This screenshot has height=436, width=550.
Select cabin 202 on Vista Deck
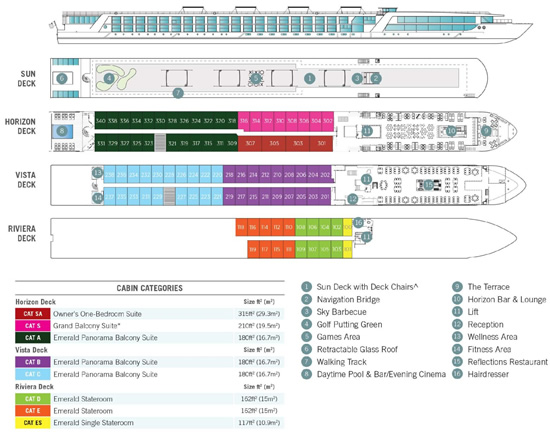pos(325,174)
